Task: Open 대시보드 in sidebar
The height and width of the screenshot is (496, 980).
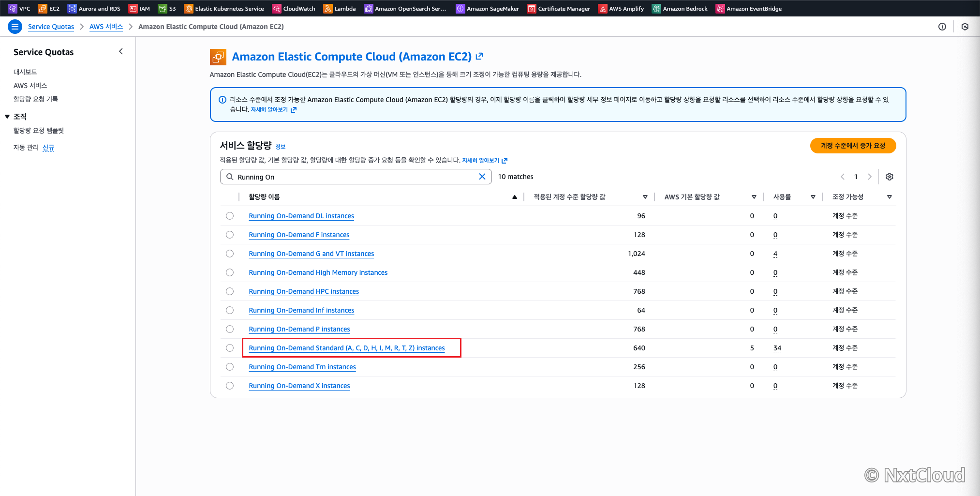Action: point(25,72)
